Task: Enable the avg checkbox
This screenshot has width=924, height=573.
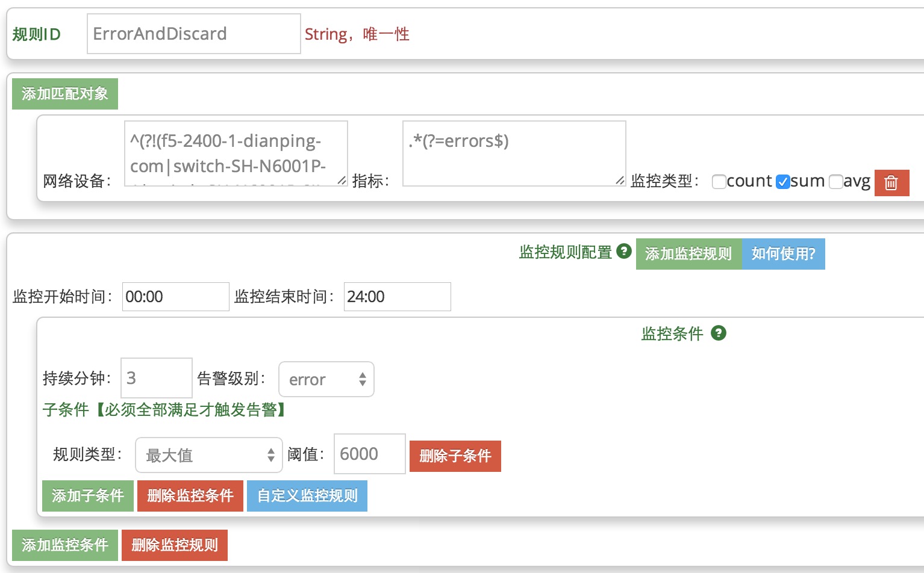Action: coord(835,182)
